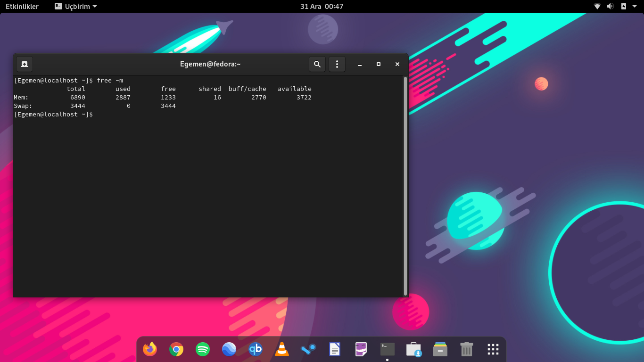Click the Swap free value "3444"
This screenshot has height=362, width=644.
coord(168,106)
